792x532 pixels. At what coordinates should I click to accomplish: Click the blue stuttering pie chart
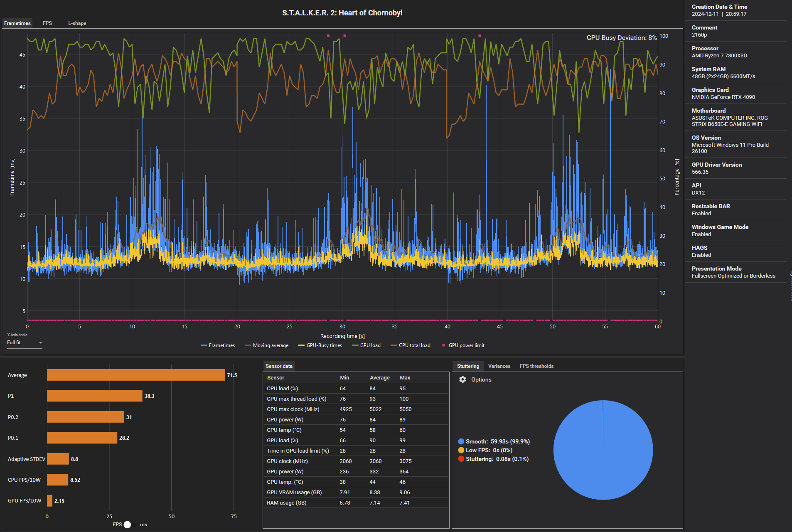(603, 450)
